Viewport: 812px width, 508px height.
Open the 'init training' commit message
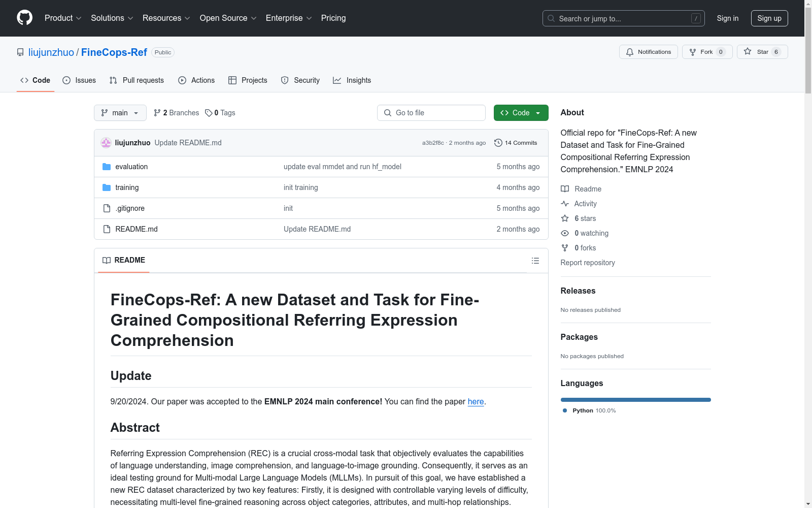301,187
